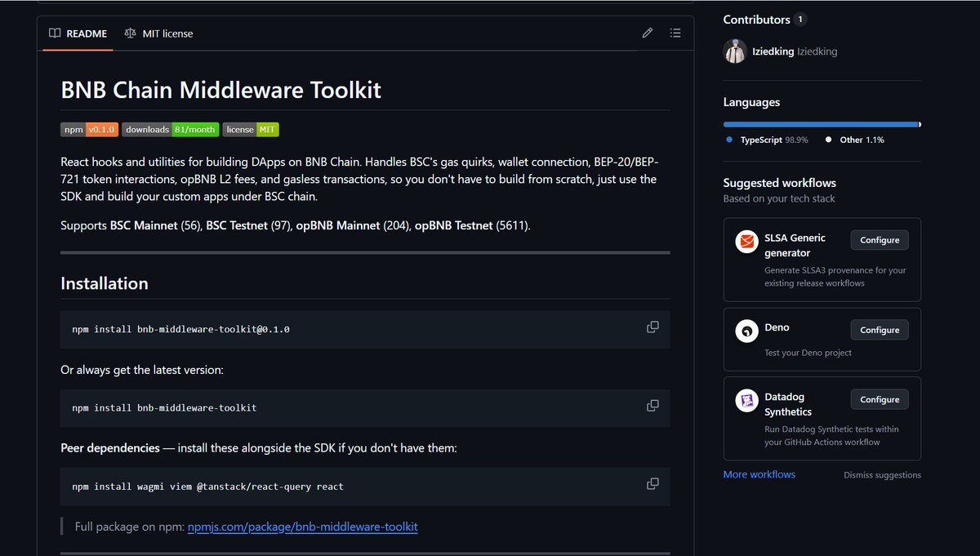This screenshot has height=556, width=980.
Task: Switch to the MIT license tab
Action: click(158, 33)
